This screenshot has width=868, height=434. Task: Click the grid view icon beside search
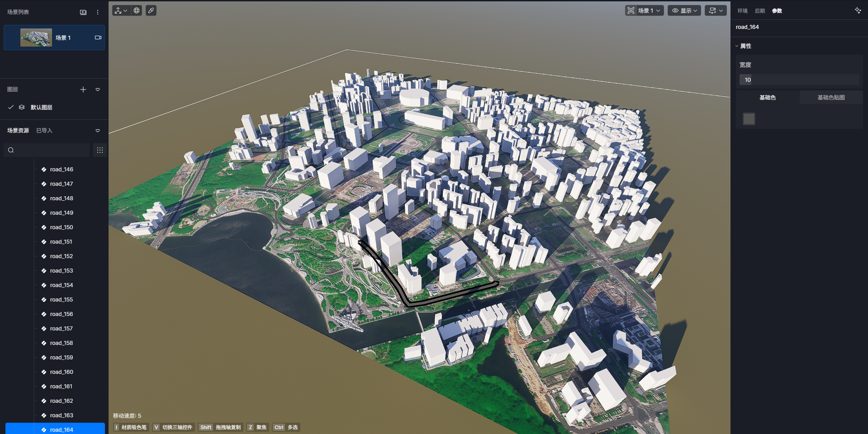[x=100, y=150]
